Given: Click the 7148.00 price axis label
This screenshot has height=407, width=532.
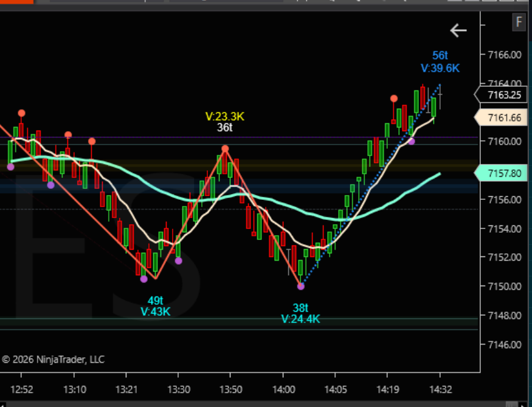Looking at the screenshot, I should [x=504, y=315].
